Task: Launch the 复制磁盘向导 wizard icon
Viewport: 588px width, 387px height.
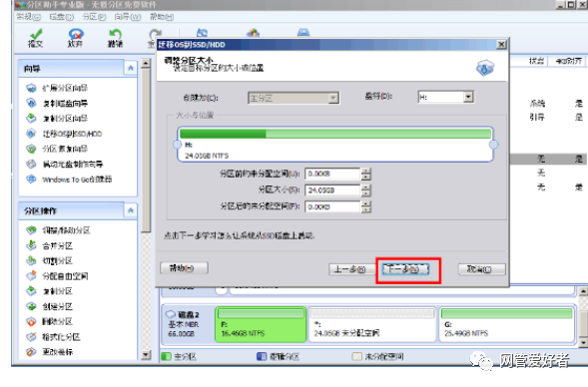Action: click(31, 103)
